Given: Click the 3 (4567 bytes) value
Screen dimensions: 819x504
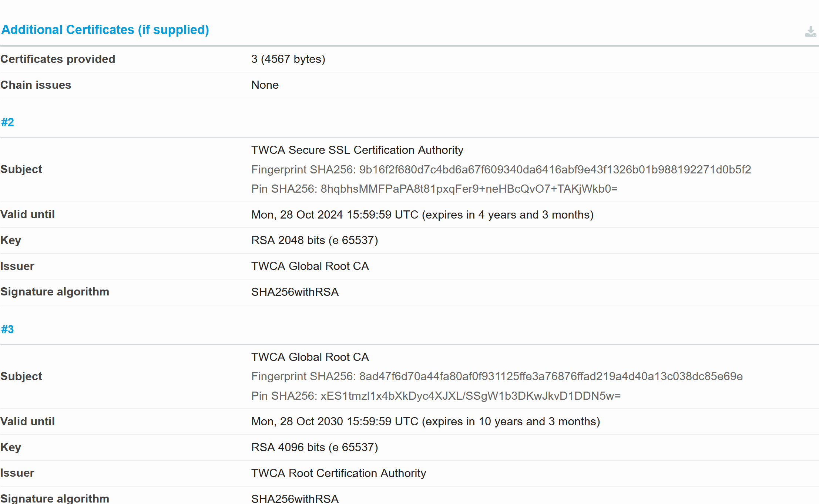Looking at the screenshot, I should pos(288,59).
